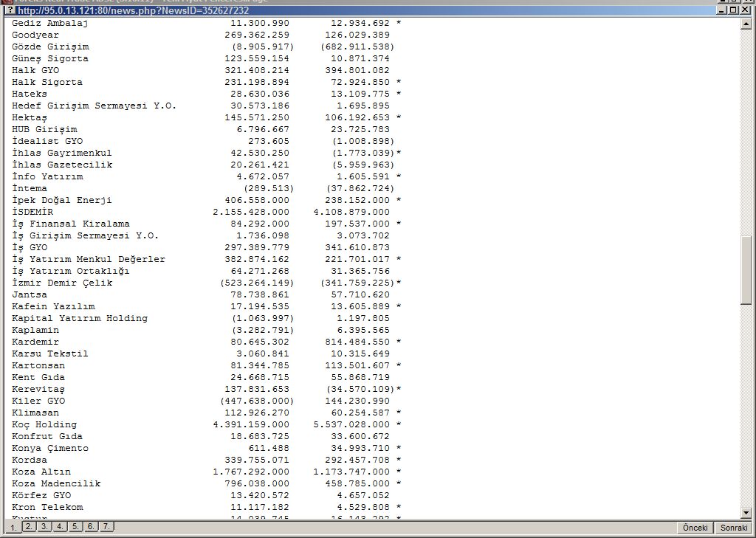Select the Hektaş row name
756x538 pixels.
pos(30,117)
